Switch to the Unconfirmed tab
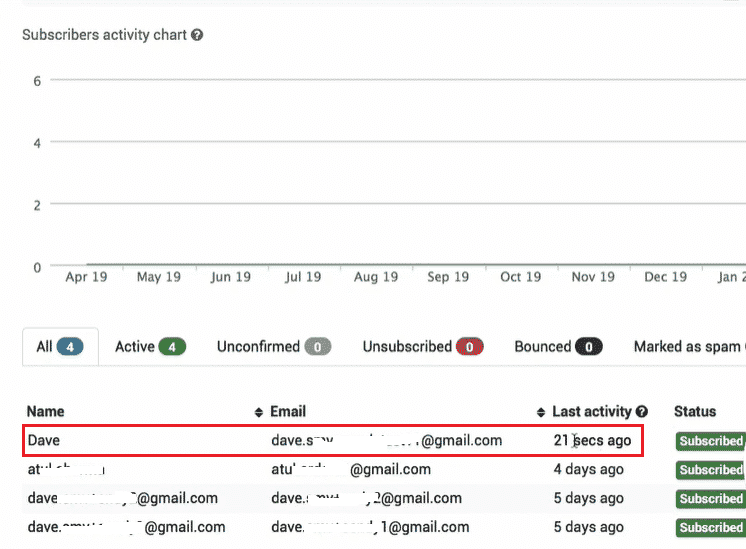Viewport: 746px width, 549px height. (x=274, y=347)
